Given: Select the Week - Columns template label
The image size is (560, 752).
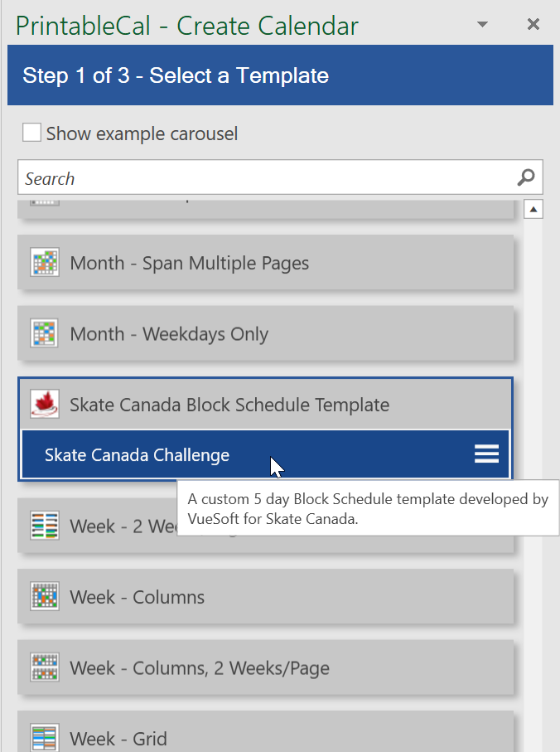Looking at the screenshot, I should click(138, 597).
